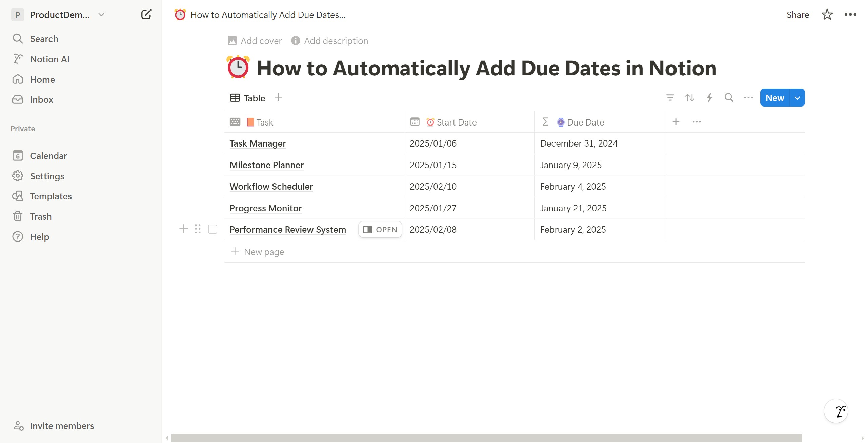This screenshot has height=443, width=868.
Task: Search the database with magnifier icon
Action: pos(729,98)
